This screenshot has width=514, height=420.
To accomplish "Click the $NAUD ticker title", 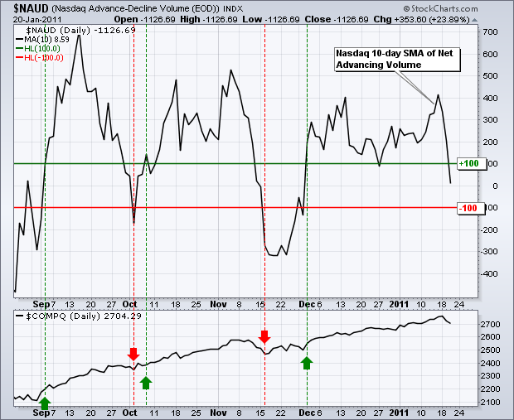I will (31, 8).
